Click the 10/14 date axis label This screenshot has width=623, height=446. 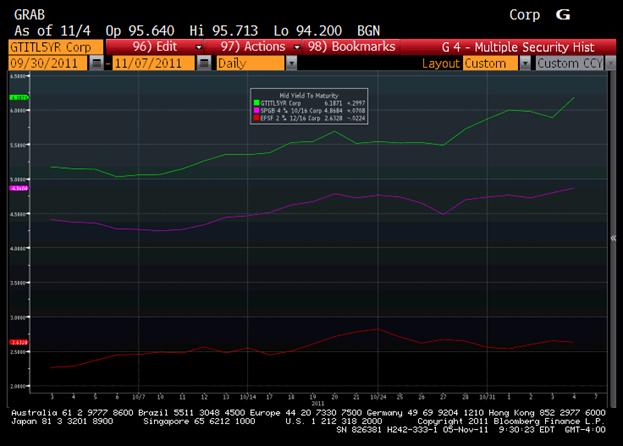[x=248, y=397]
